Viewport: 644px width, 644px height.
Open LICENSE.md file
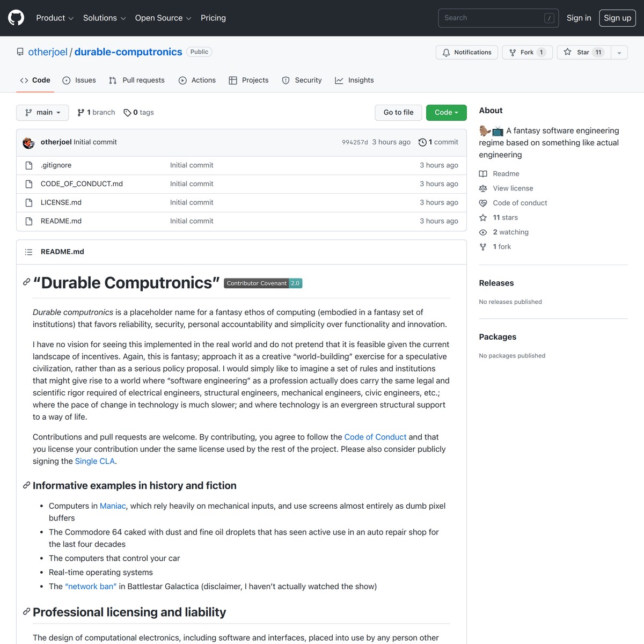tap(61, 202)
